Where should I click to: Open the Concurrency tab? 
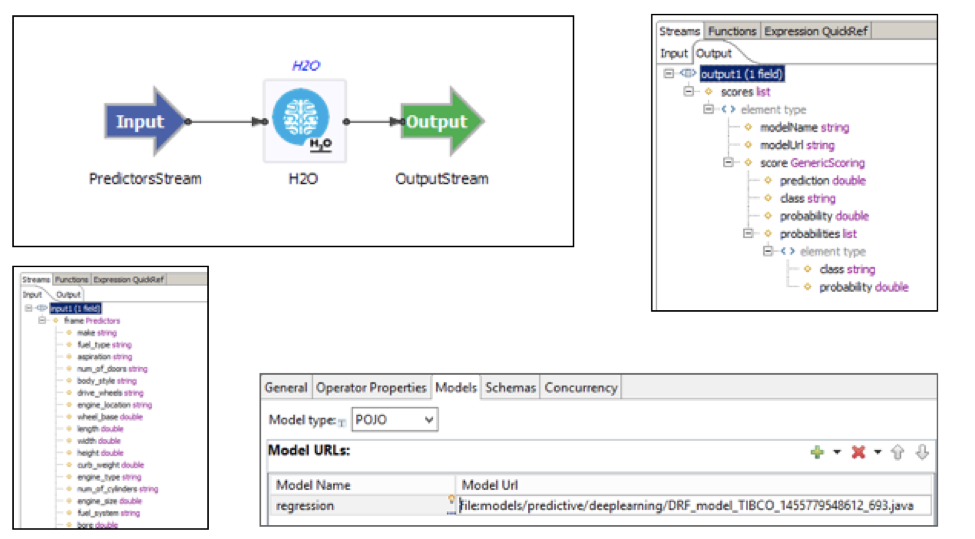click(x=581, y=387)
